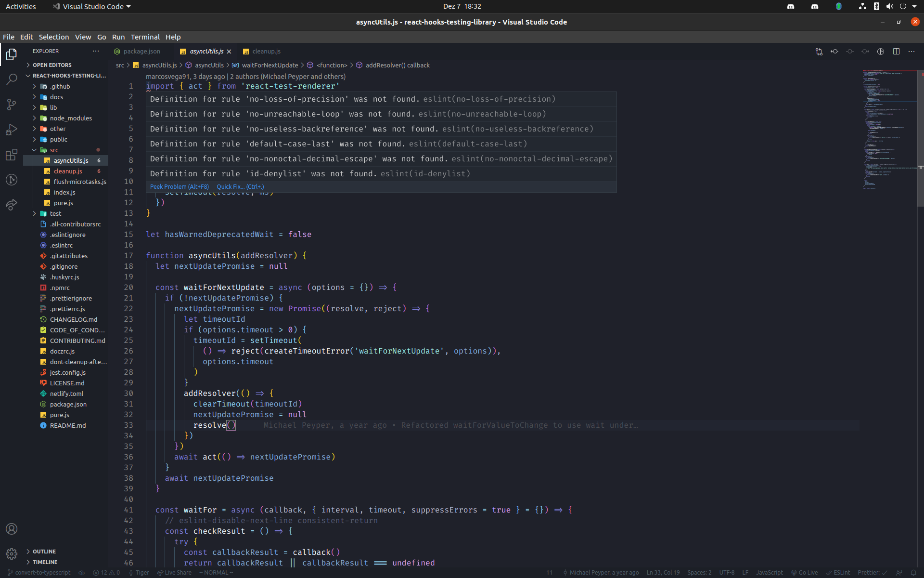Expand the OUTLINE section

[44, 552]
